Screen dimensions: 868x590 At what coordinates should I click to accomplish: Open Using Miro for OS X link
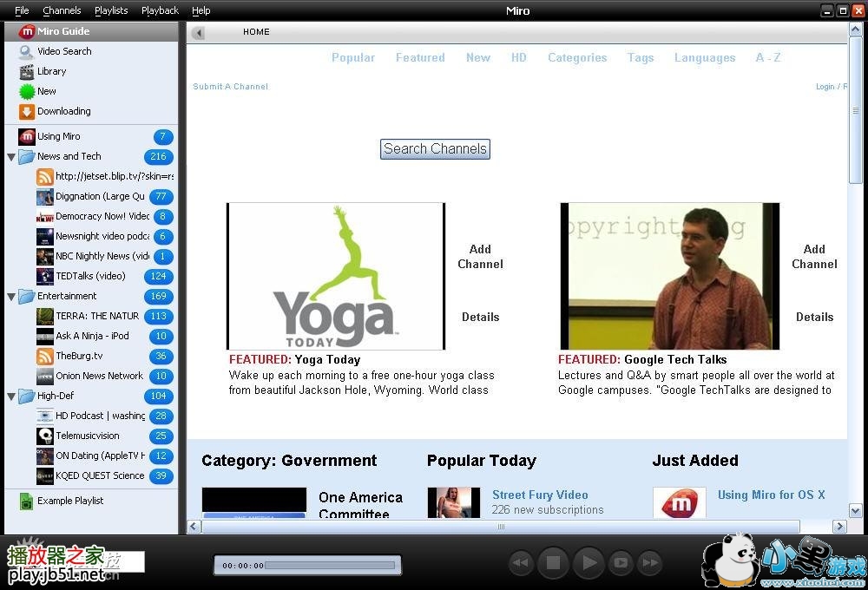click(x=771, y=495)
